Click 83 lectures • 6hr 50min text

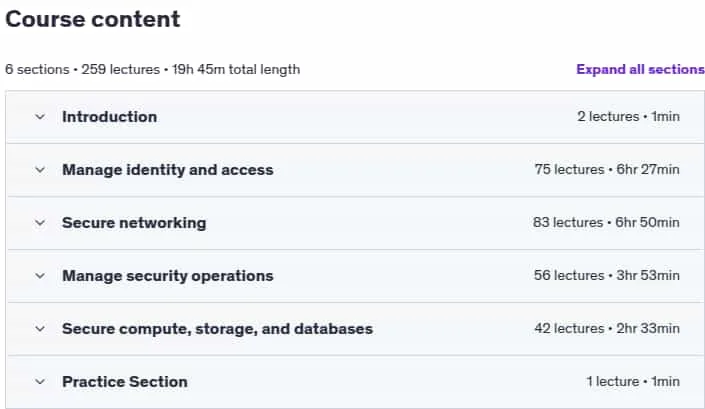(x=606, y=222)
